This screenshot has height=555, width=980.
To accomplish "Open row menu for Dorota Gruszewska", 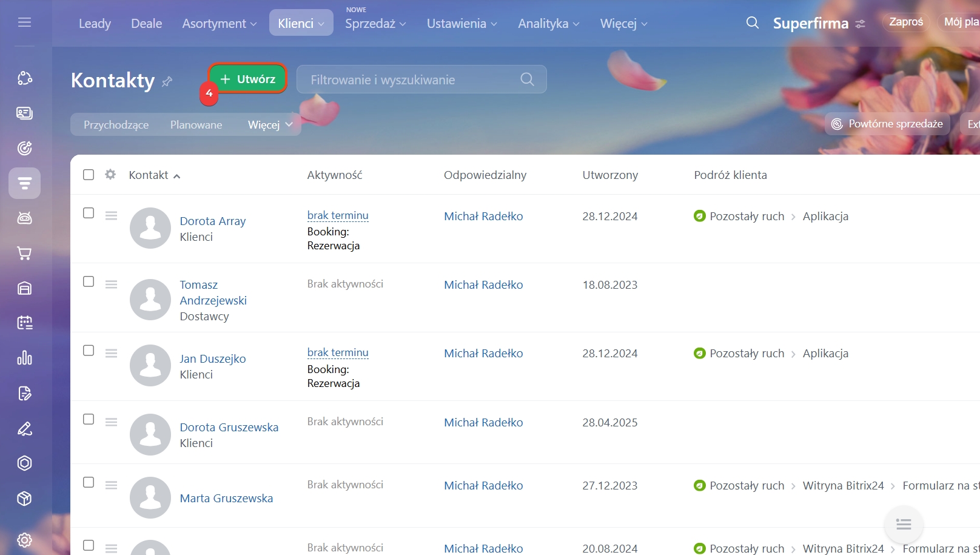I will point(111,422).
